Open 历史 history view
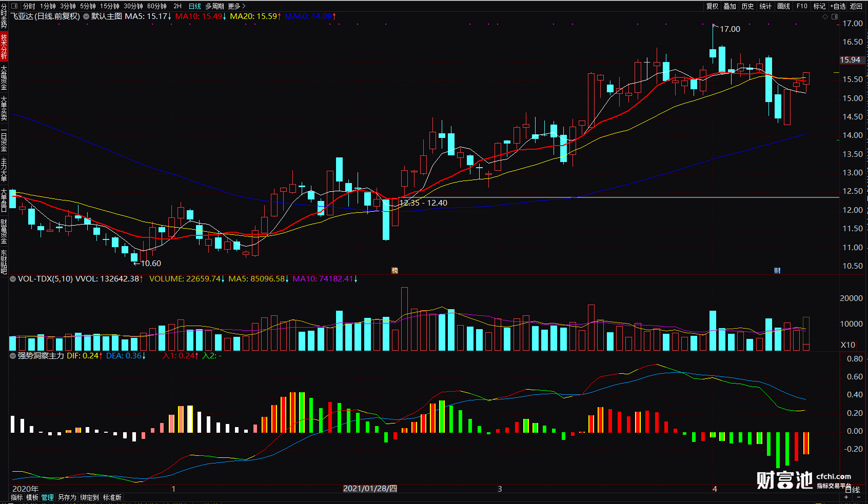The width and height of the screenshot is (868, 504). coord(748,6)
